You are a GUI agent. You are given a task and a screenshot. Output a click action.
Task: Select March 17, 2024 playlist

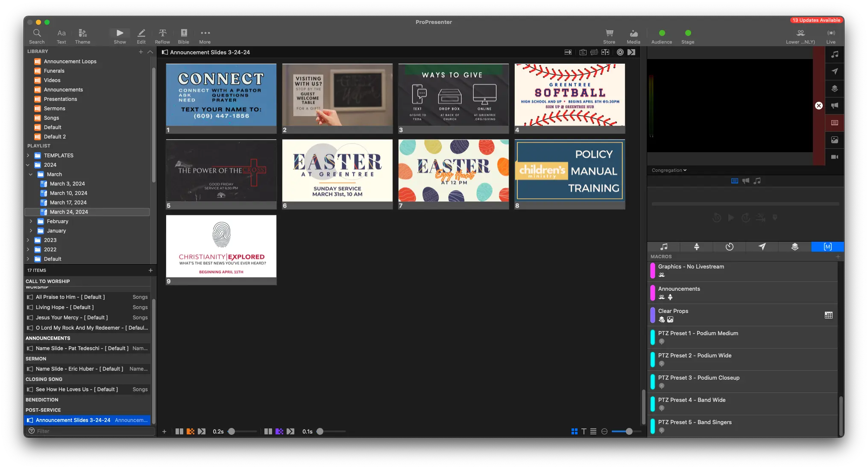[x=68, y=203]
